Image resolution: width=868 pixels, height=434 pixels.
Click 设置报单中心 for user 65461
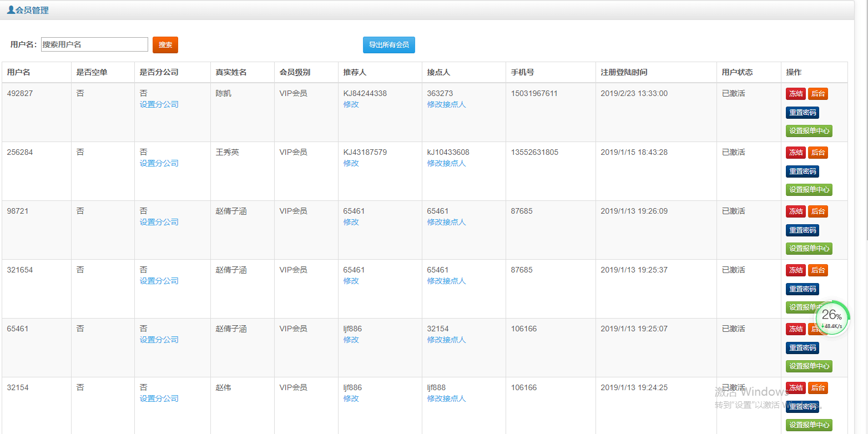click(x=809, y=366)
